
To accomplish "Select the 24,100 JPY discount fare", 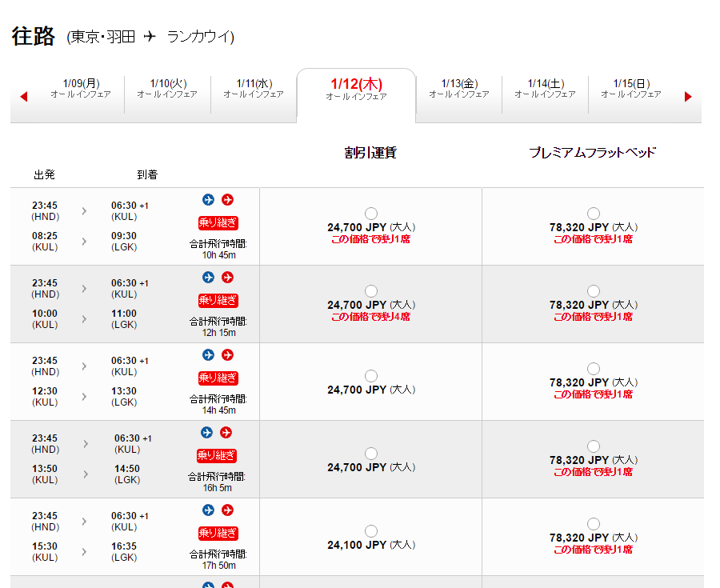I will 371,531.
